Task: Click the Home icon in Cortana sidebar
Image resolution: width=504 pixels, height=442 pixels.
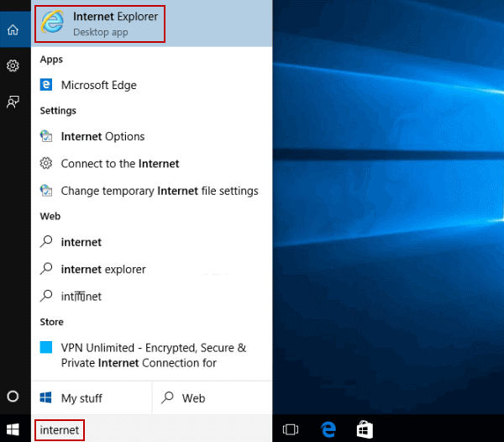Action: click(13, 30)
